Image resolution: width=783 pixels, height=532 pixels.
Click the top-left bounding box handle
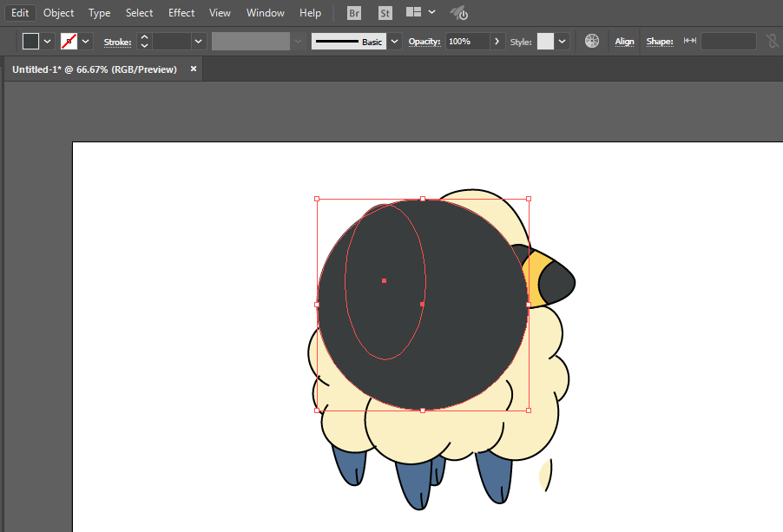pos(317,199)
